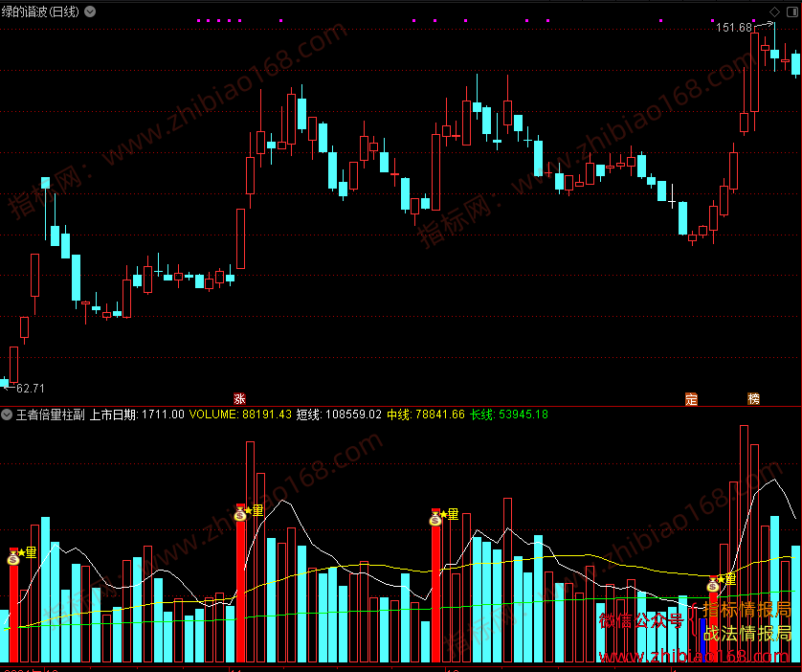Select the high price label 151.68
802x672 pixels.
point(734,28)
